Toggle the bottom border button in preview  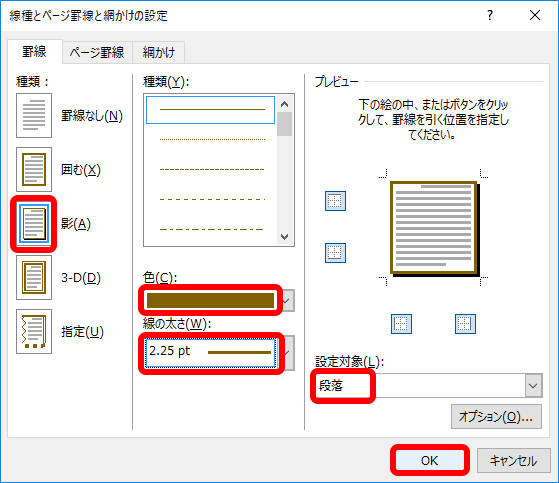click(335, 253)
